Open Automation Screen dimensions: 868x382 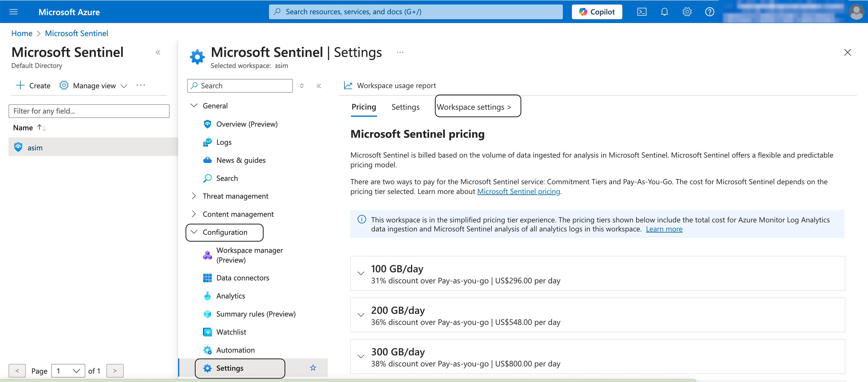[x=235, y=350]
